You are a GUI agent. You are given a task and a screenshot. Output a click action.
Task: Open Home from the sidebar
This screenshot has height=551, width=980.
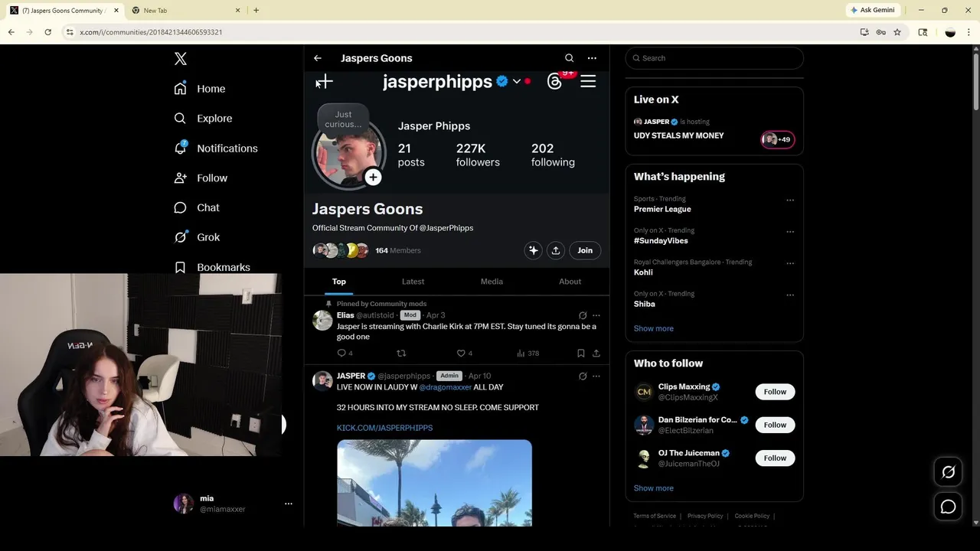(x=200, y=89)
